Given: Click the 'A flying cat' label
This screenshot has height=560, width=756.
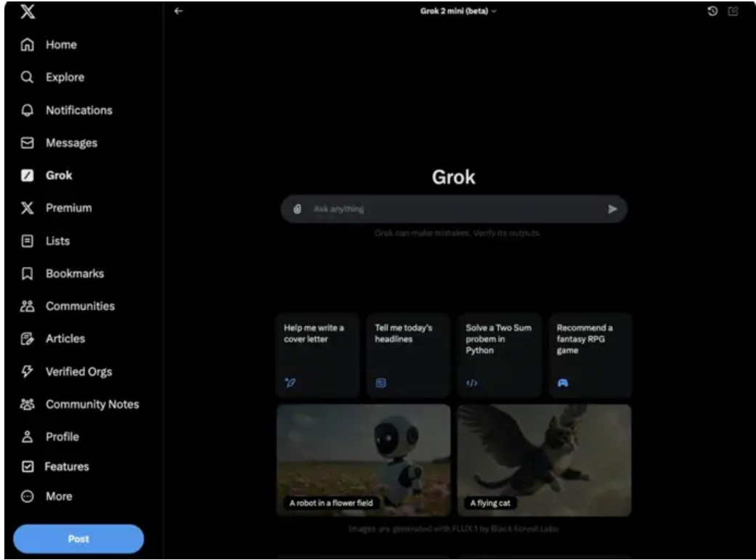Looking at the screenshot, I should pos(490,503).
